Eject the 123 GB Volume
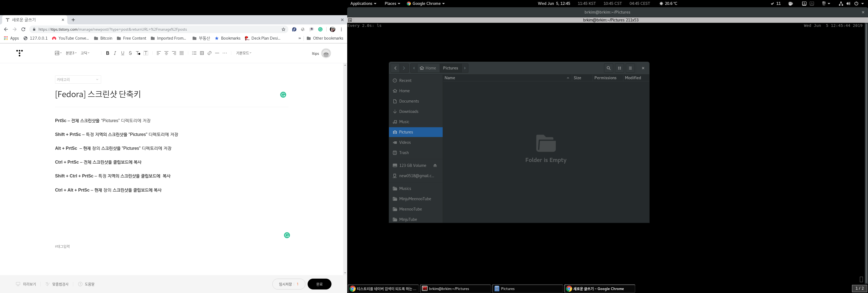The height and width of the screenshot is (293, 868). click(x=435, y=165)
